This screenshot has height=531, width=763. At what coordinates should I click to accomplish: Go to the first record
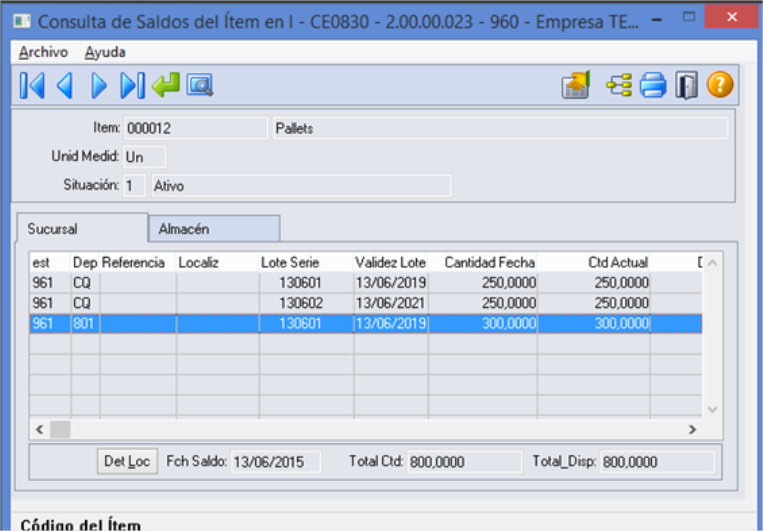32,86
